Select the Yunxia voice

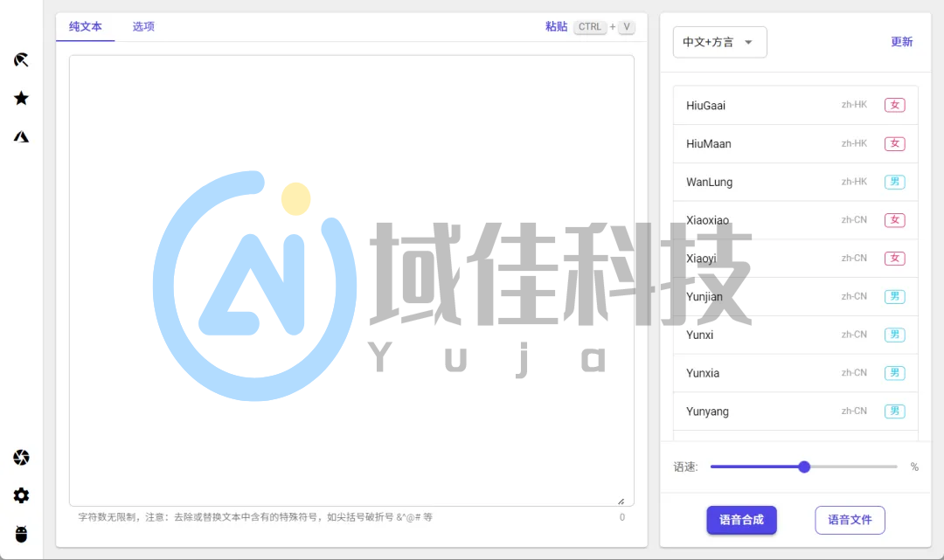coord(795,373)
